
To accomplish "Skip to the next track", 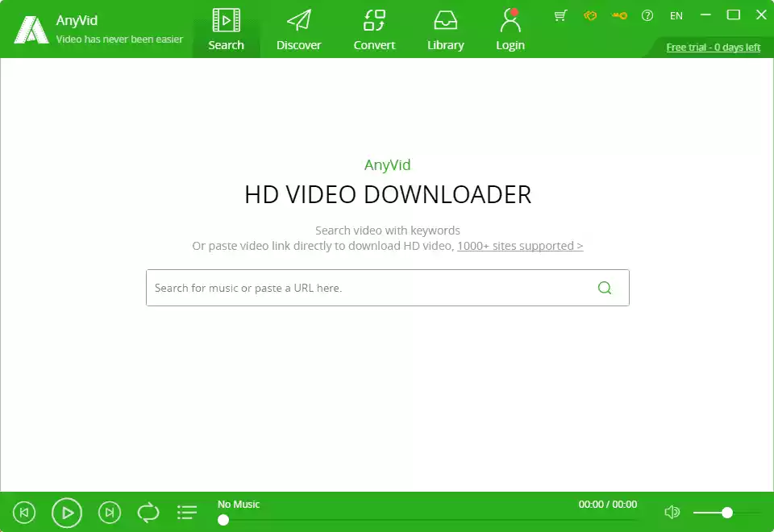I will click(x=110, y=513).
